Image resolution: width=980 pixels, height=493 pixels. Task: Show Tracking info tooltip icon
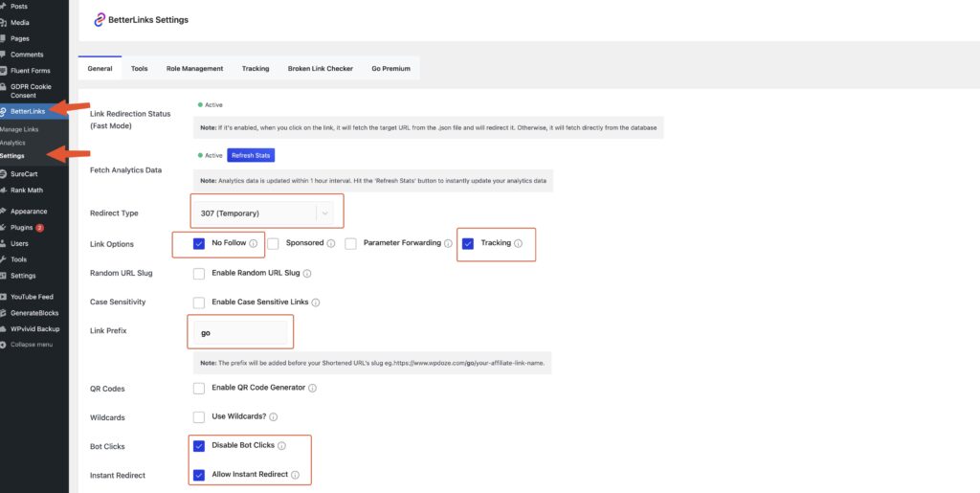[518, 244]
